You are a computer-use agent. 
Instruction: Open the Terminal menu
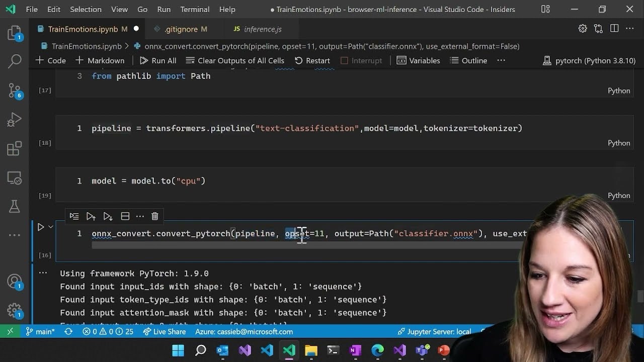click(195, 9)
